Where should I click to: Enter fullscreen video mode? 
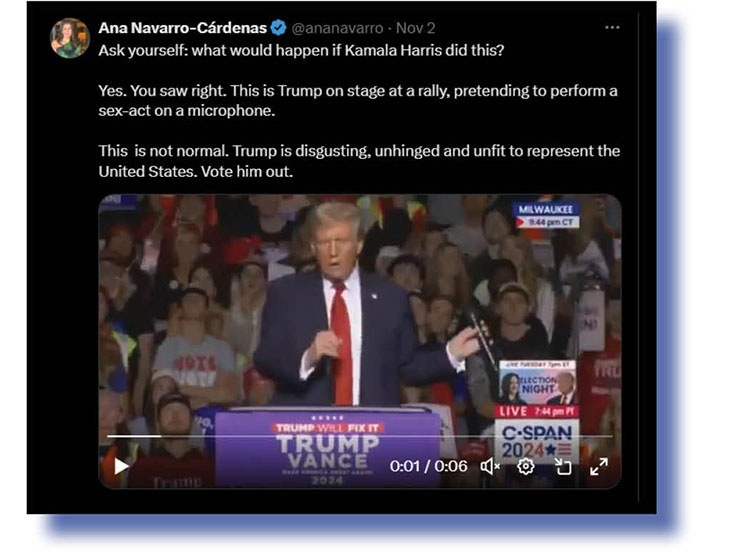click(599, 466)
